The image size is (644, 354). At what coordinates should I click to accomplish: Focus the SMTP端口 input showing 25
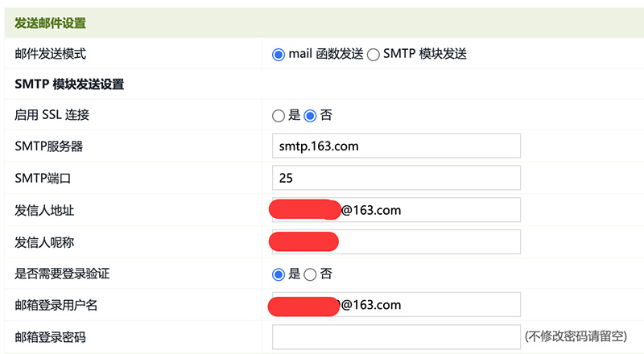pyautogui.click(x=396, y=178)
